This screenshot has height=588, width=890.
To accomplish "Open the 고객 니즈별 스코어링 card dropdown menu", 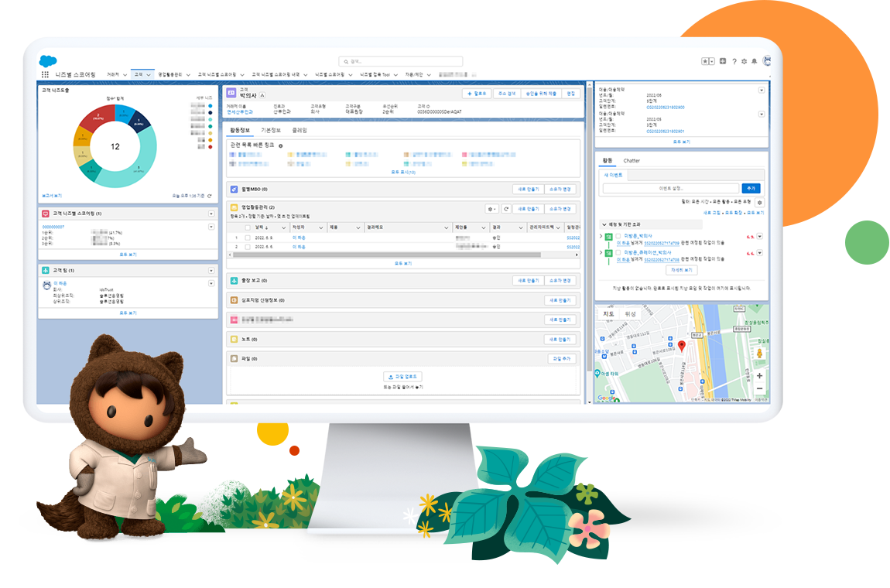I will coord(211,214).
